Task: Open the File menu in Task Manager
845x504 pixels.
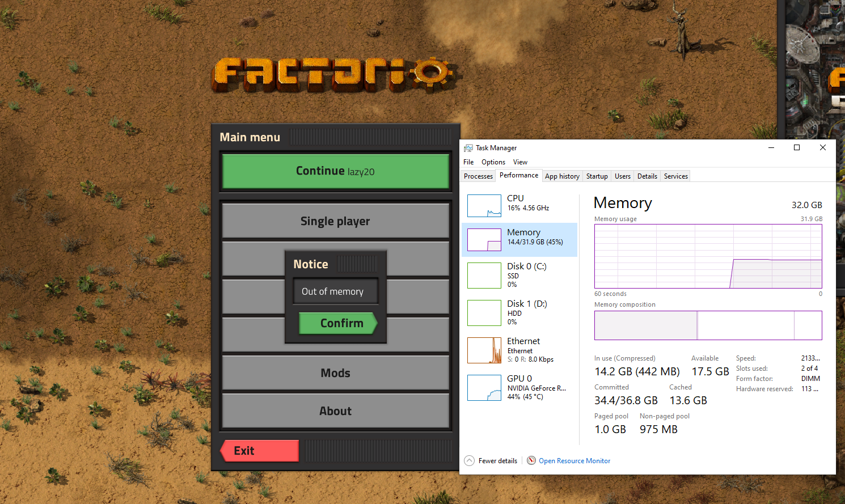Action: coord(468,162)
